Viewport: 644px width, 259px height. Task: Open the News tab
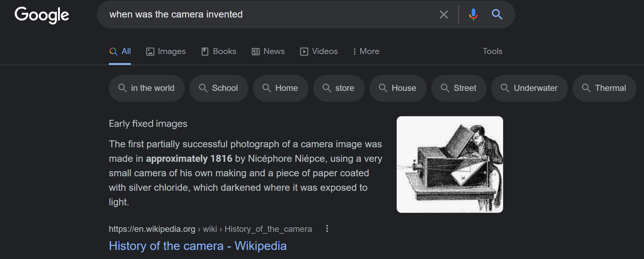pyautogui.click(x=268, y=51)
